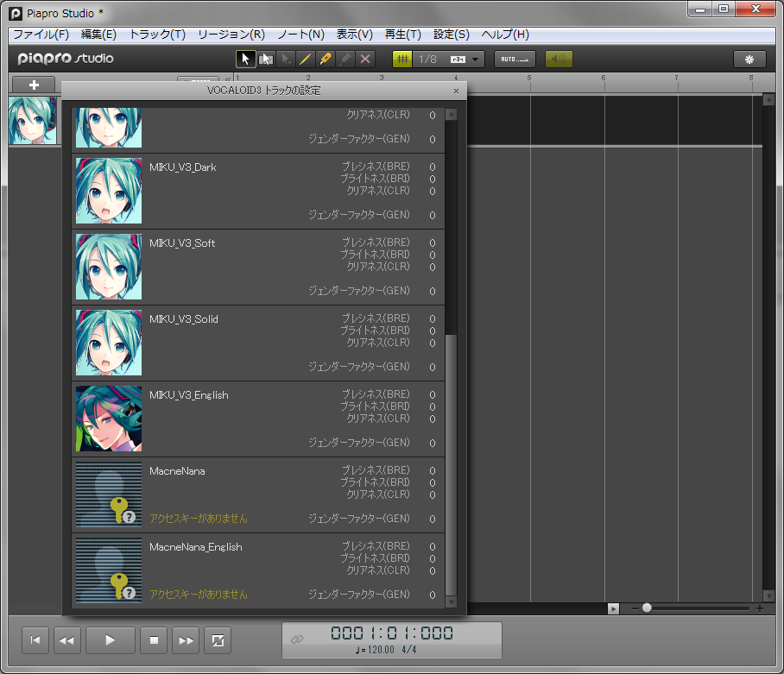Click the timeline vertical scroll-down arrow
This screenshot has width=784, height=674.
tap(769, 595)
